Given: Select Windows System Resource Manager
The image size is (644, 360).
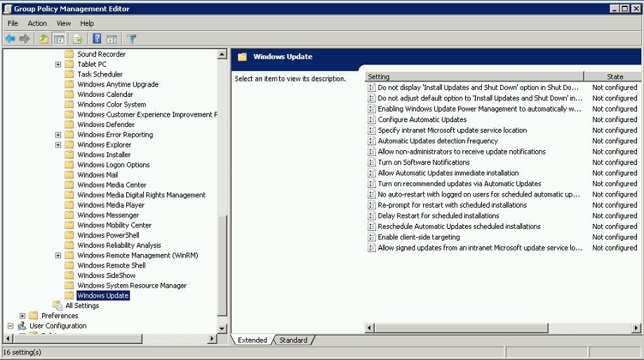Looking at the screenshot, I should point(132,285).
